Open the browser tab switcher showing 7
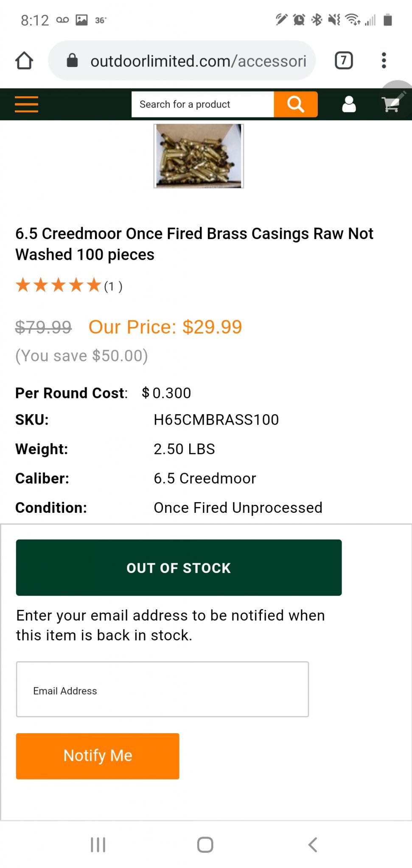This screenshot has width=412, height=868. (344, 61)
